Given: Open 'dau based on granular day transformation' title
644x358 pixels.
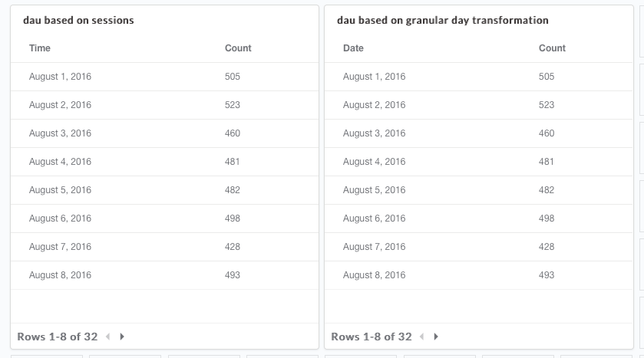Looking at the screenshot, I should [442, 21].
